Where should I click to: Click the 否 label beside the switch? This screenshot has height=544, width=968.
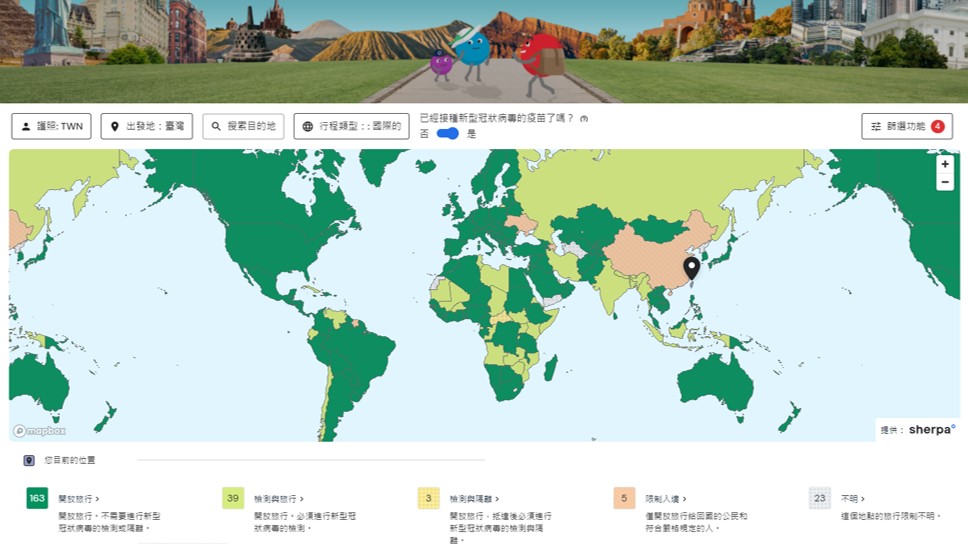point(424,134)
